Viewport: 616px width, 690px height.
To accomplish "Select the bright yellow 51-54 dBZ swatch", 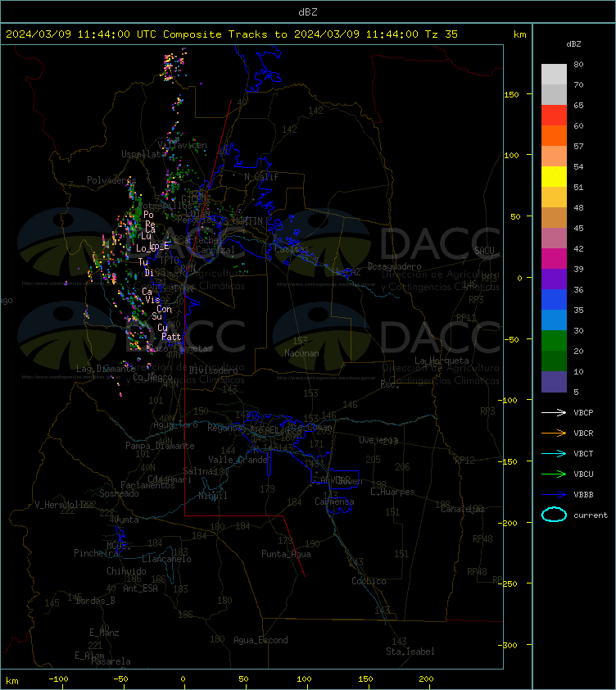I will tap(554, 177).
